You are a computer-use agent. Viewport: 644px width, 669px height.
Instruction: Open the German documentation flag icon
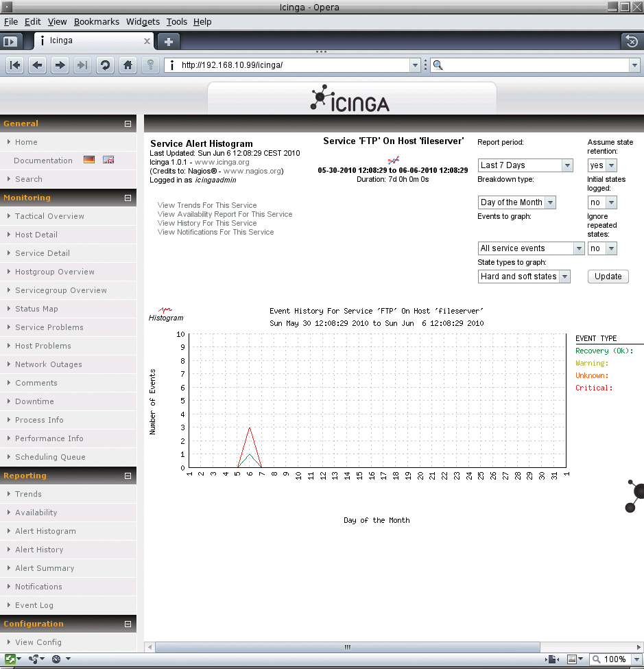[x=89, y=160]
